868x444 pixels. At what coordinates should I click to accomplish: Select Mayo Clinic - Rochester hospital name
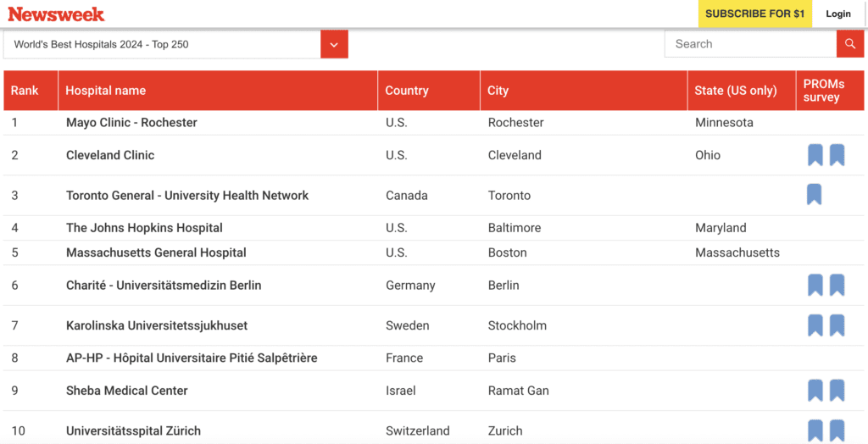[x=131, y=122]
